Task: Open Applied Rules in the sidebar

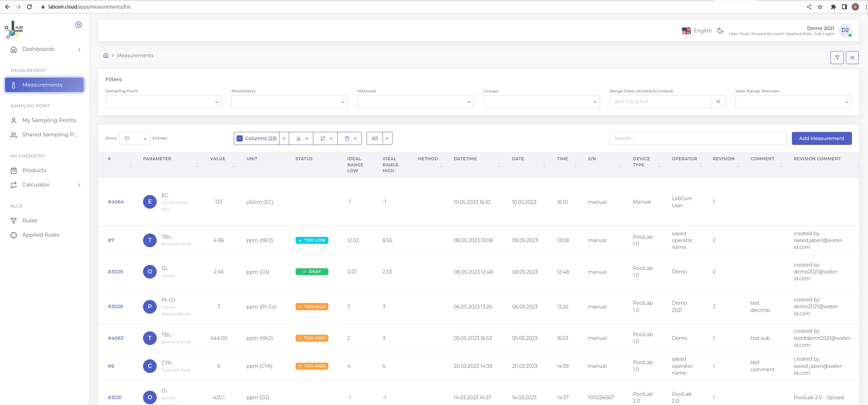Action: pos(44,235)
